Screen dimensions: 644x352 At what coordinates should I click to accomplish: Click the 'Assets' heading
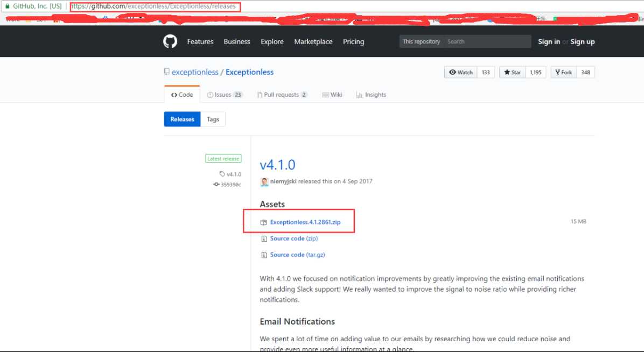pos(272,204)
